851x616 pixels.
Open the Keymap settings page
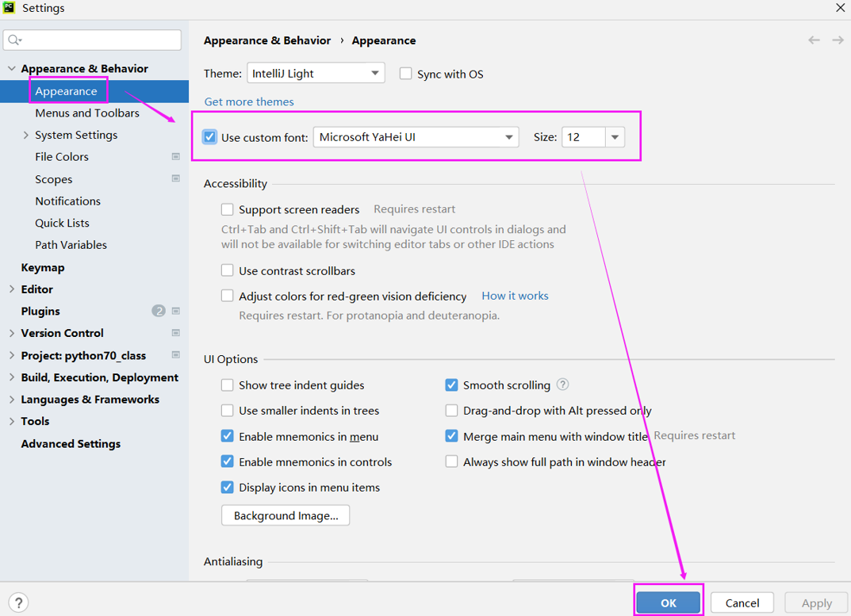43,267
